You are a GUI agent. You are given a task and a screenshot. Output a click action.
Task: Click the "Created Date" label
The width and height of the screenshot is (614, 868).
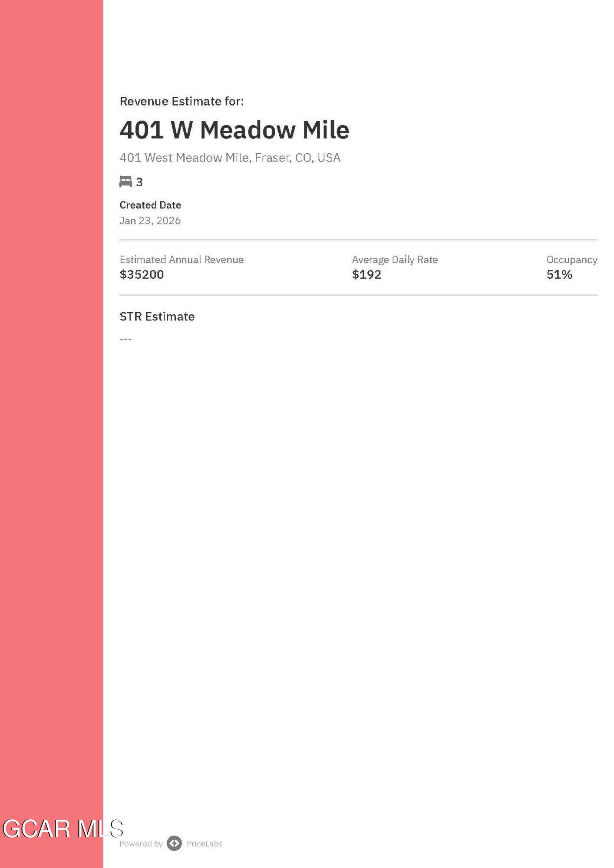click(x=150, y=205)
